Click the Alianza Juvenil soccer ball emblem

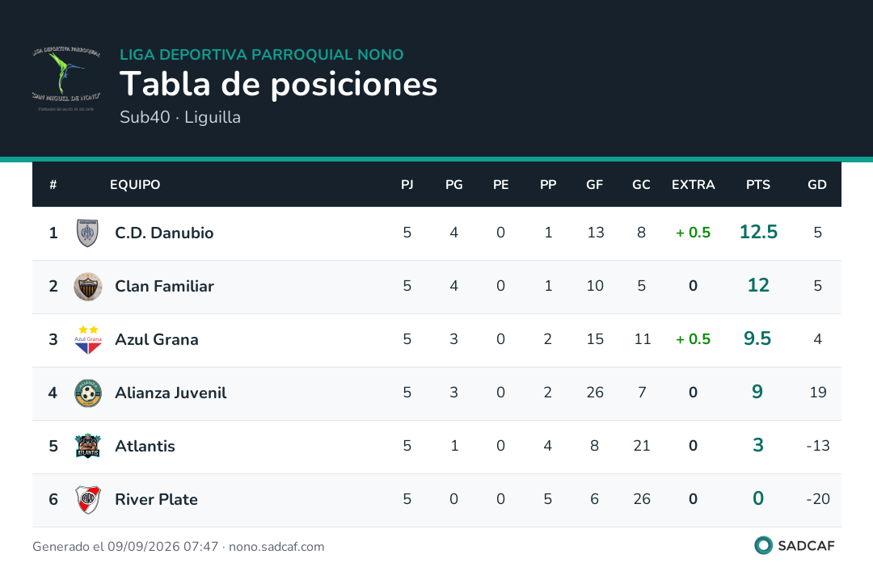coord(88,393)
